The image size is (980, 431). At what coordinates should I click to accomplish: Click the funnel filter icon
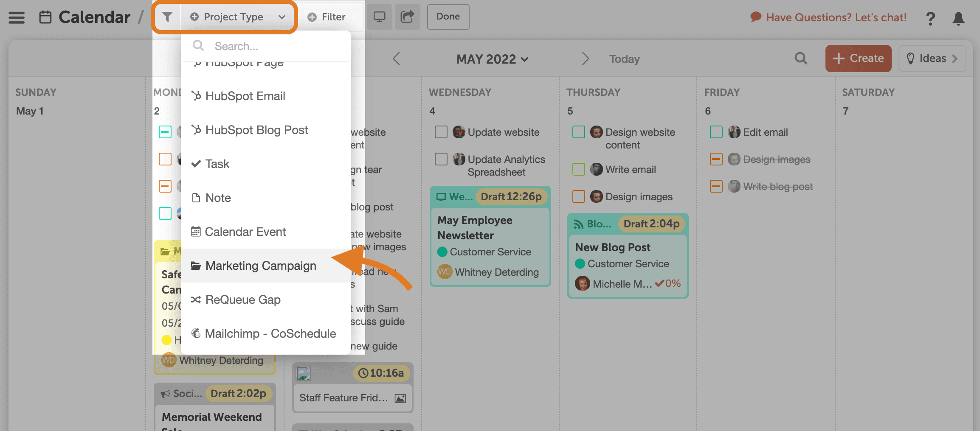[x=167, y=17]
